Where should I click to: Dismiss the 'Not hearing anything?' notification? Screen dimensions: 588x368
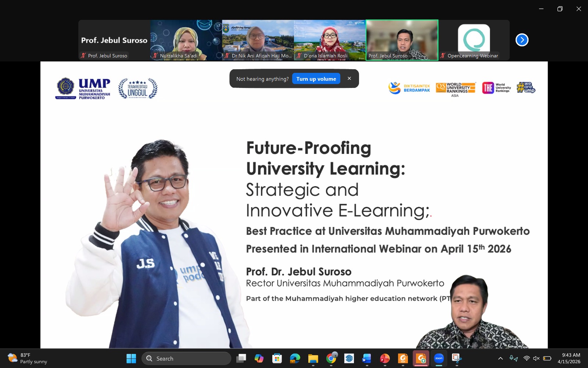(x=349, y=78)
